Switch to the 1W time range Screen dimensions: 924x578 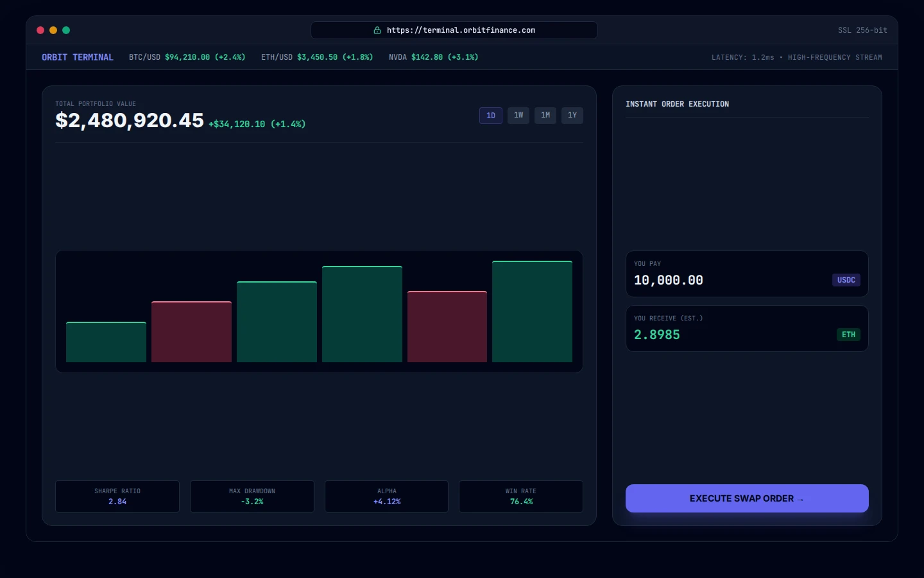(x=518, y=116)
